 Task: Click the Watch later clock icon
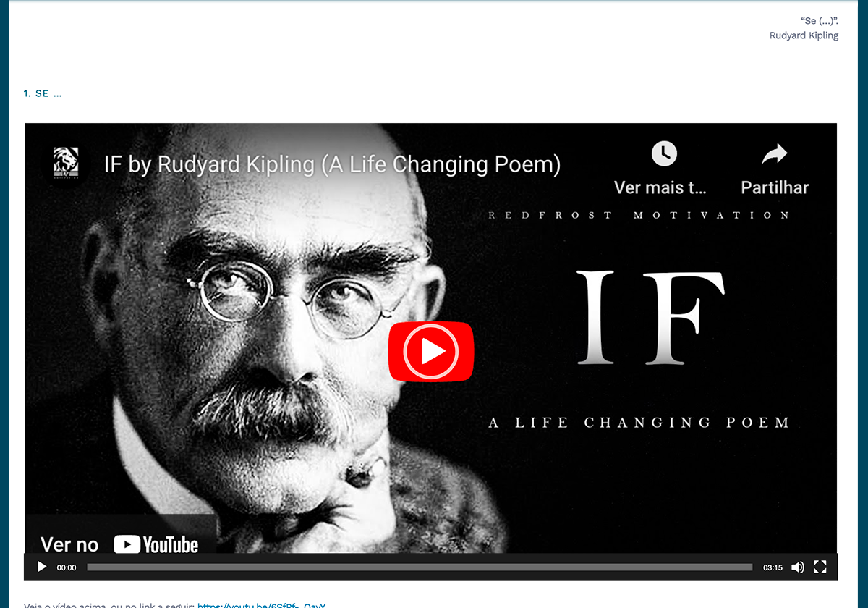(x=663, y=153)
